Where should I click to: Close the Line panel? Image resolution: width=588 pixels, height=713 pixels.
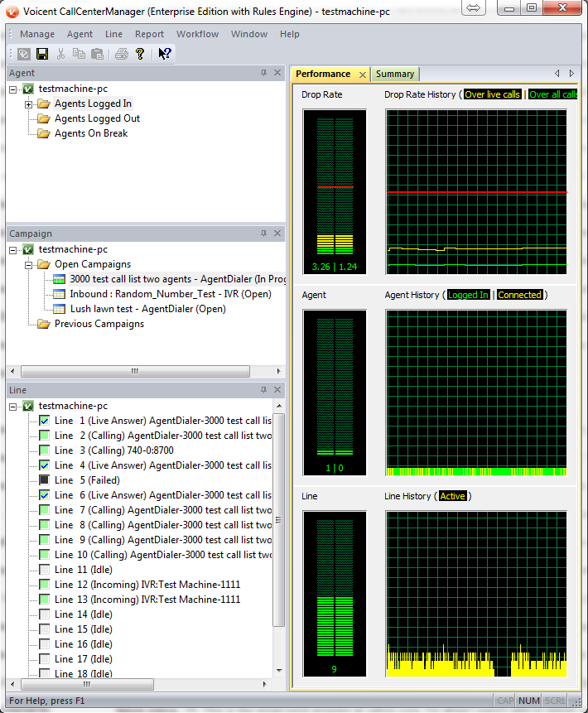[277, 390]
